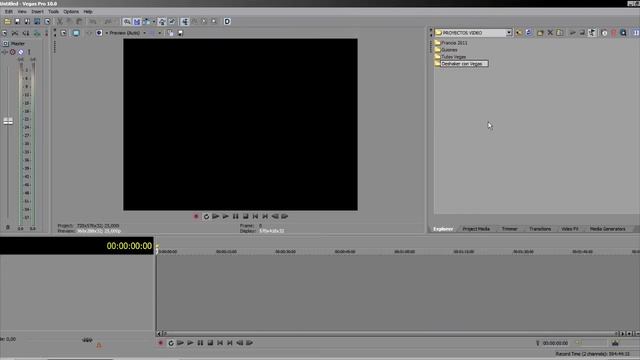Switch to the Project Media tab
The width and height of the screenshot is (640, 360).
(476, 229)
